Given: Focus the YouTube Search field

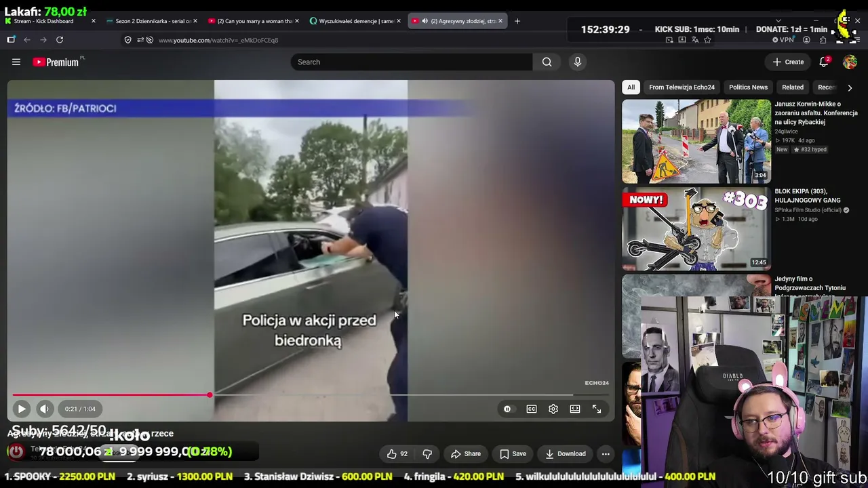Looking at the screenshot, I should coord(412,62).
